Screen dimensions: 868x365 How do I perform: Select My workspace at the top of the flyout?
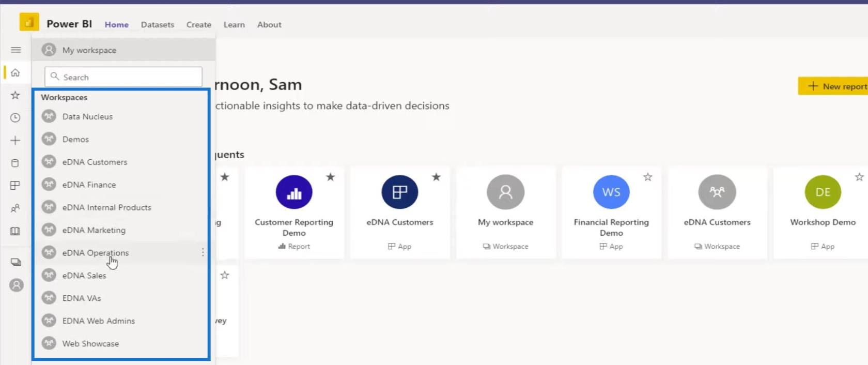tap(123, 50)
